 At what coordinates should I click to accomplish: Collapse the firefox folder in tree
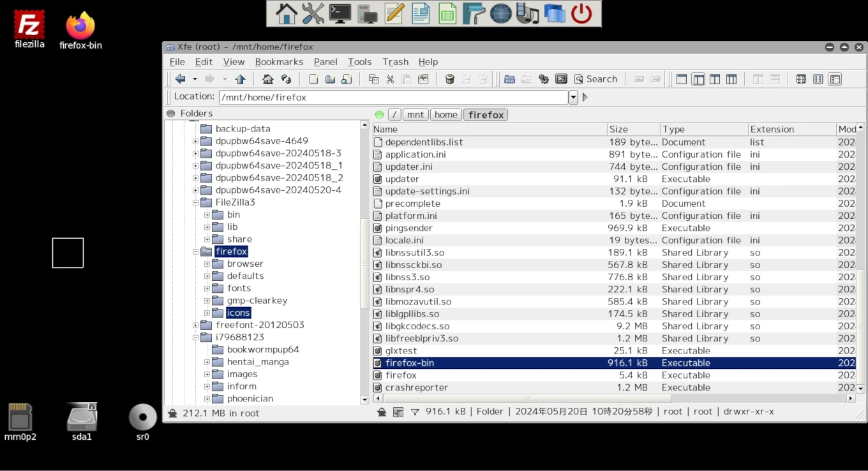[x=196, y=251]
